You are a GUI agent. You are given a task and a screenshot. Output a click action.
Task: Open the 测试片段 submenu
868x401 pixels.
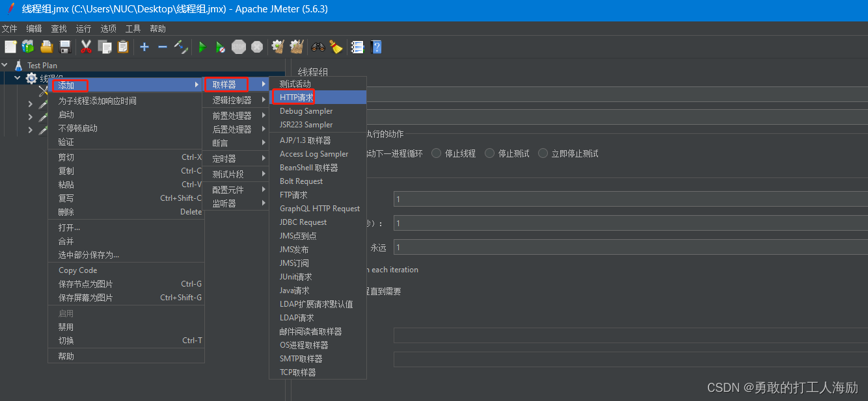point(237,174)
